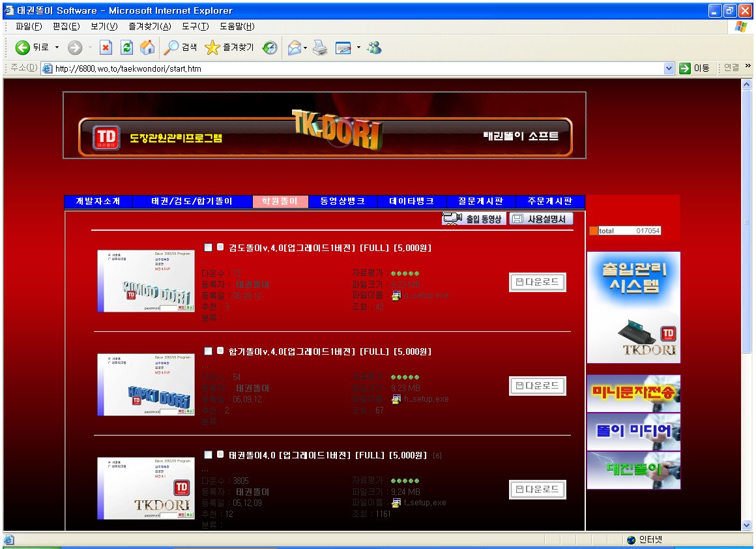Click the Refresh page toolbar icon
The height and width of the screenshot is (549, 756).
point(127,48)
